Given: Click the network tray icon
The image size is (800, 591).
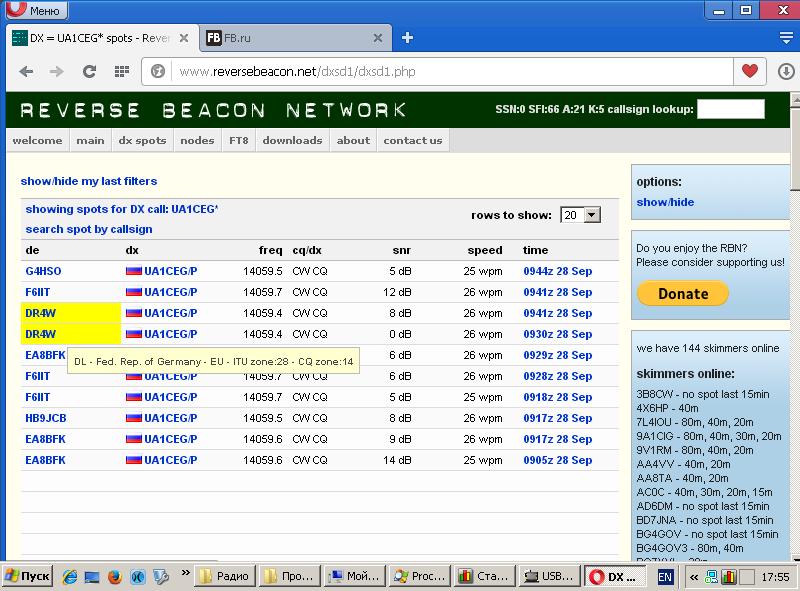Looking at the screenshot, I should [x=711, y=577].
